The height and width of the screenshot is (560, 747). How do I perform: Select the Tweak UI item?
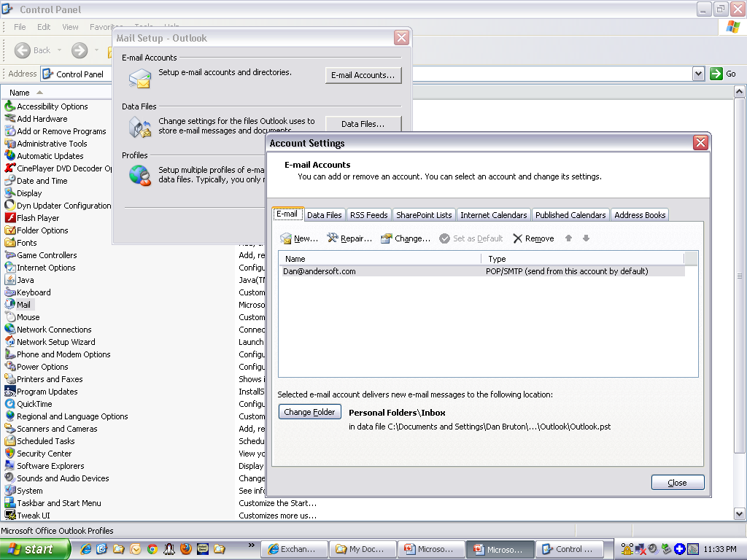coord(34,516)
